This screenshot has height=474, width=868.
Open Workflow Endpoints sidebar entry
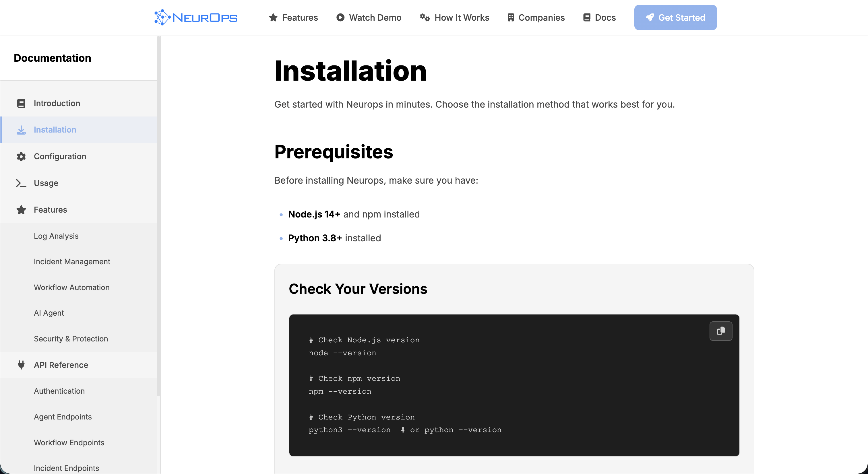click(x=69, y=443)
